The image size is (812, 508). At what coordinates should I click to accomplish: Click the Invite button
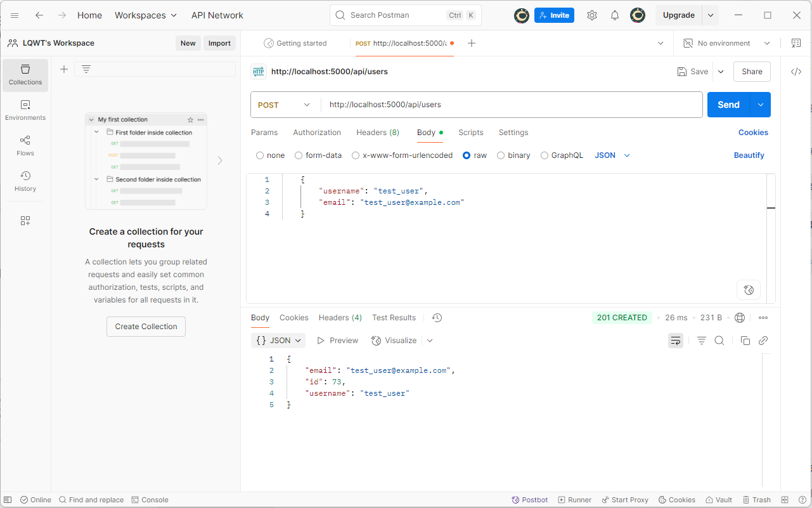click(x=554, y=15)
